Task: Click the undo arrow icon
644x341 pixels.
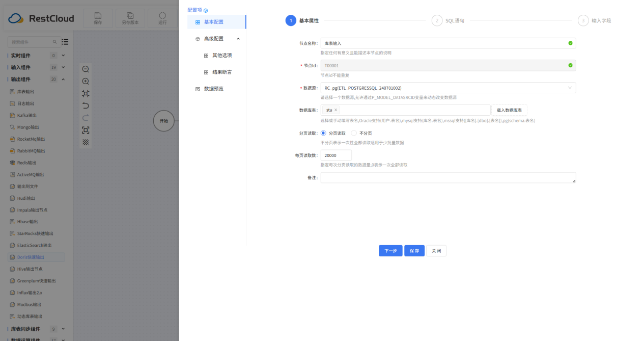Action: click(x=86, y=106)
